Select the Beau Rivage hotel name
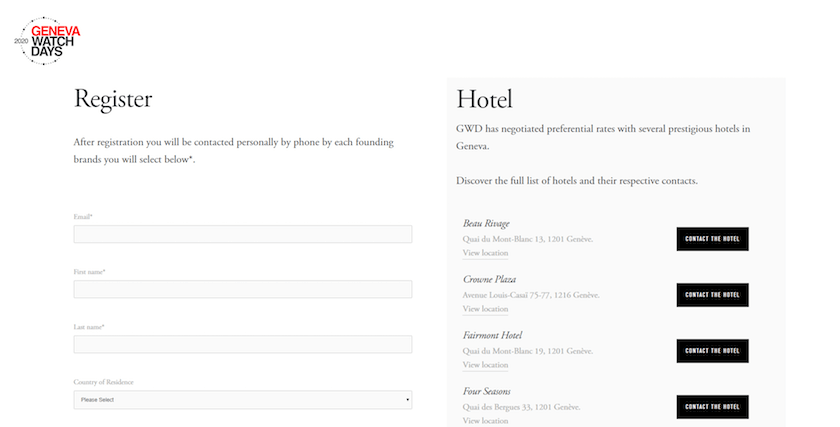 pyautogui.click(x=486, y=223)
